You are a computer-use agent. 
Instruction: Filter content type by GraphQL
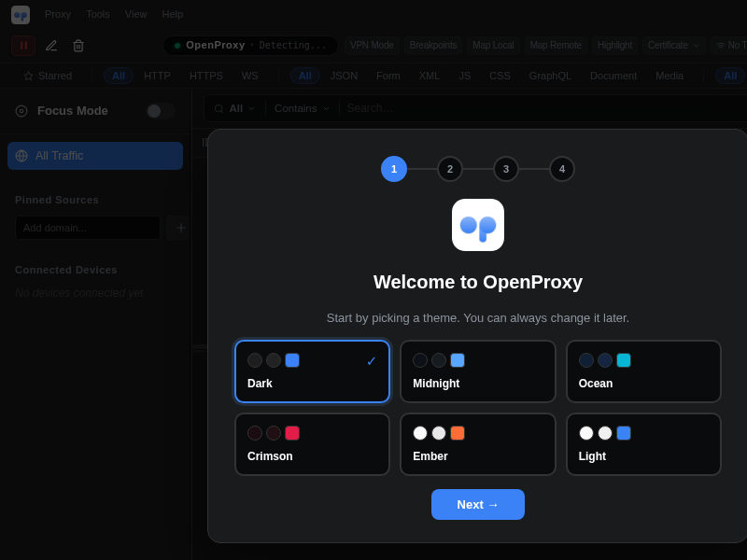coord(550,77)
